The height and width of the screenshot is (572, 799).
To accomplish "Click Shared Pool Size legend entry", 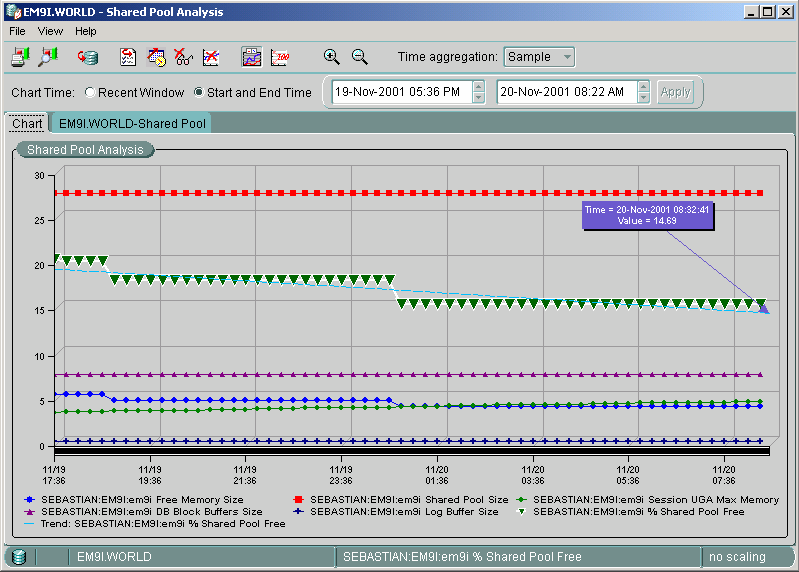I will [401, 500].
